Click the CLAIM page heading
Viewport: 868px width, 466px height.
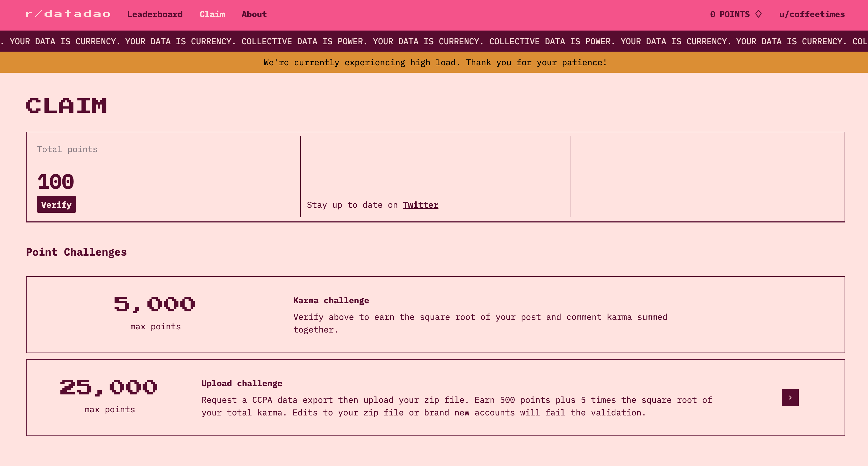coord(66,106)
